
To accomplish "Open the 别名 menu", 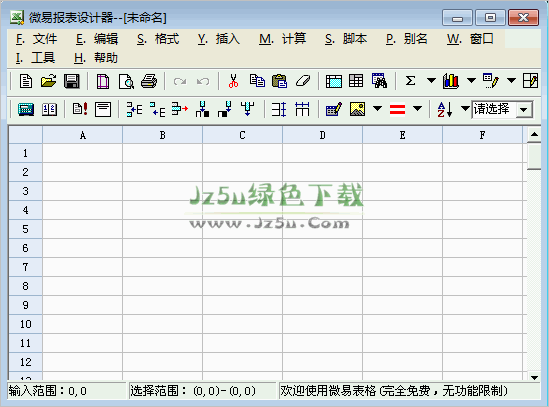I will pyautogui.click(x=406, y=39).
